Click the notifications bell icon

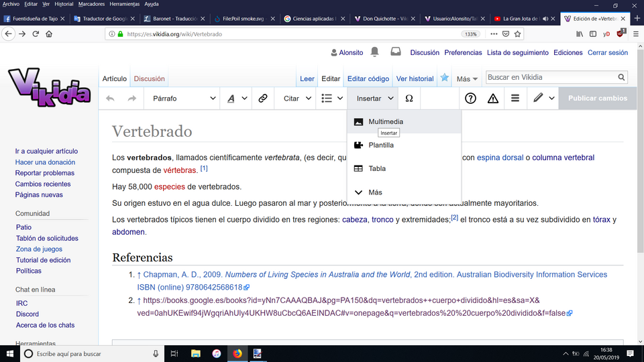tap(374, 52)
